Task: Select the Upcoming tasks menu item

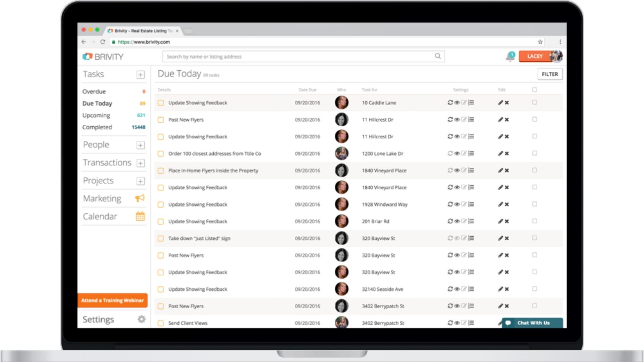Action: click(96, 115)
